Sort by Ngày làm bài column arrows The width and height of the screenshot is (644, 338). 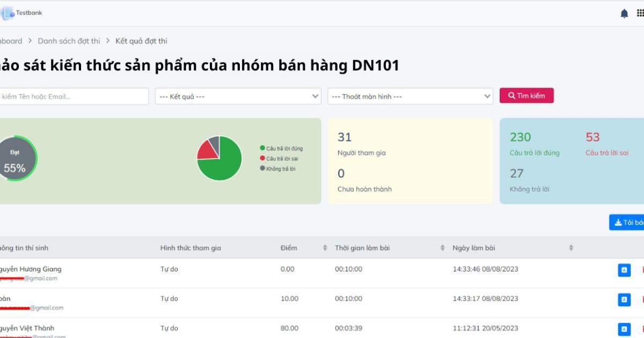click(x=571, y=248)
